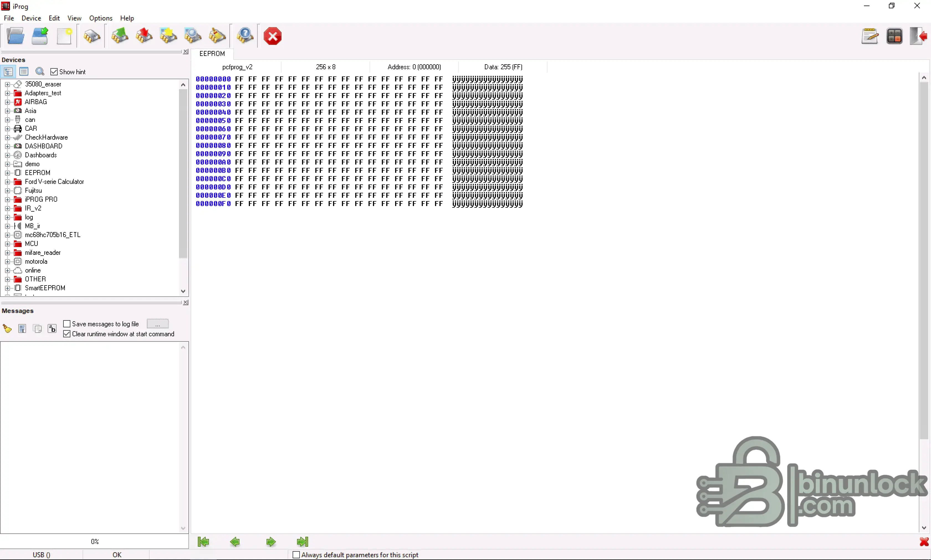
Task: Click the delete-messages icon beside the broom
Action: (x=22, y=329)
